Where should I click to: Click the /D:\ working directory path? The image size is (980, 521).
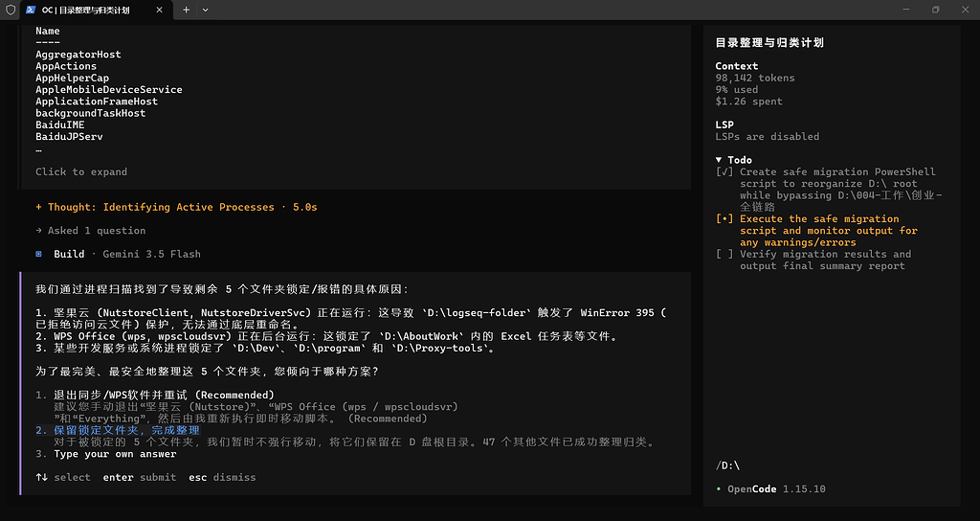pos(727,466)
